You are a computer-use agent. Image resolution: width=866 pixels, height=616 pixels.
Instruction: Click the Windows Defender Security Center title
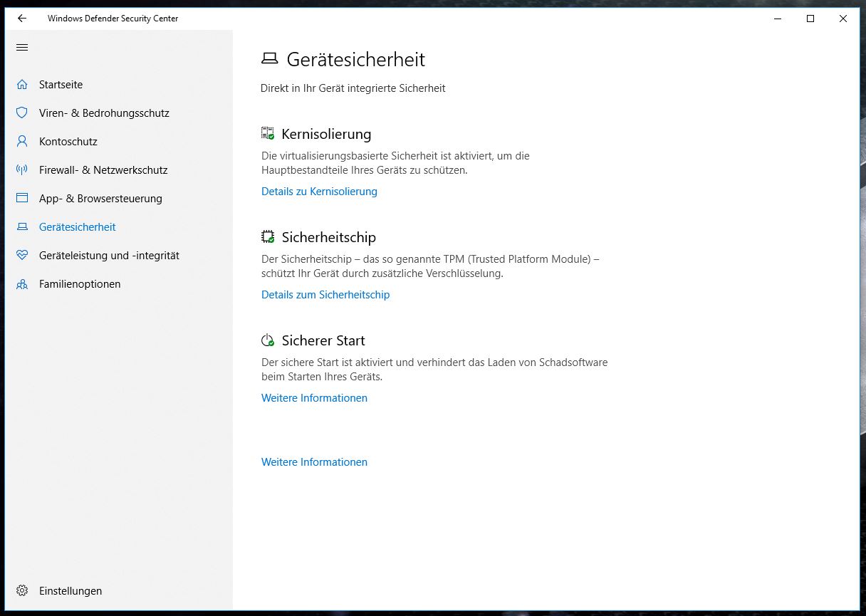(113, 19)
